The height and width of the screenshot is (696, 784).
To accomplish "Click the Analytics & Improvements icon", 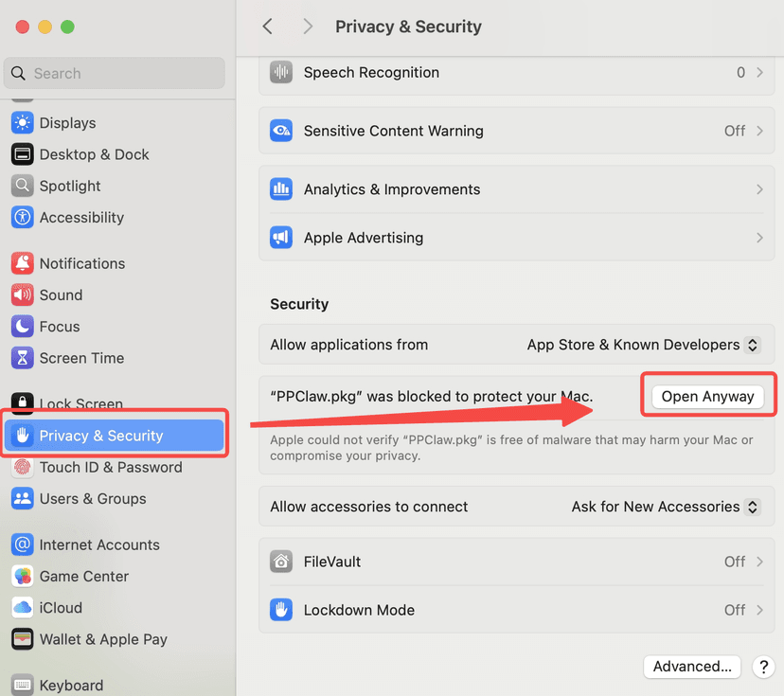I will point(281,189).
